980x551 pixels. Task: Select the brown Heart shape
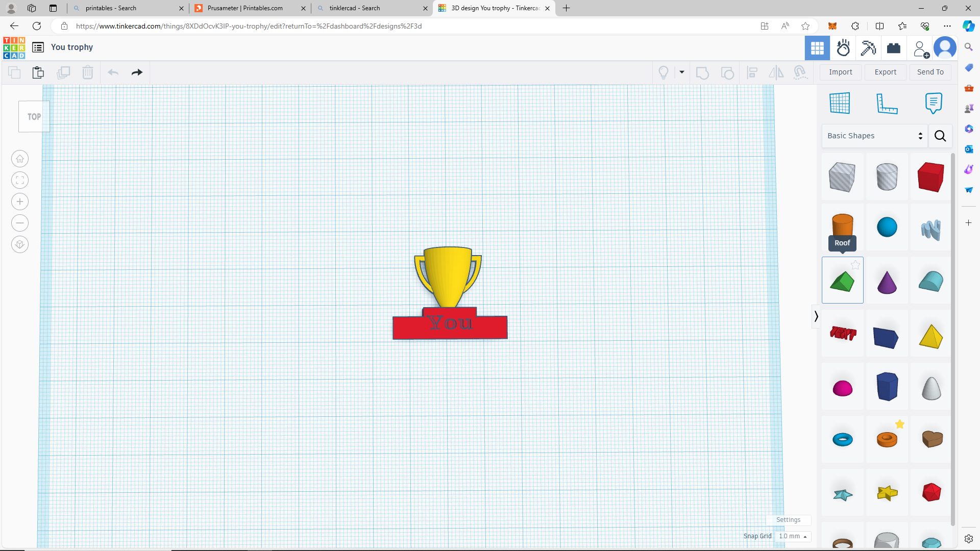[x=932, y=439]
